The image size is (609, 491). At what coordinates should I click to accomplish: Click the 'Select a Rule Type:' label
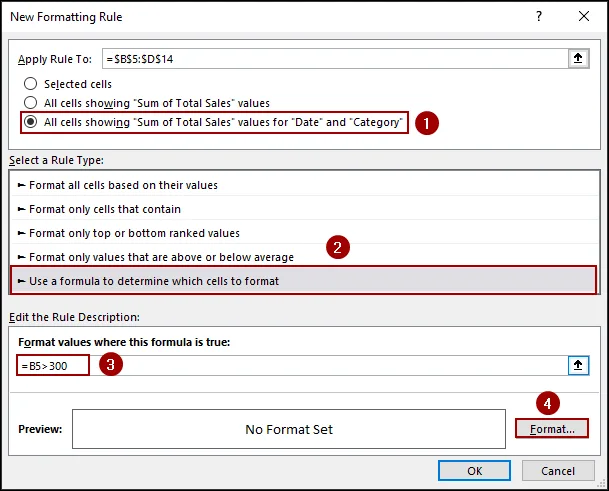tap(56, 160)
